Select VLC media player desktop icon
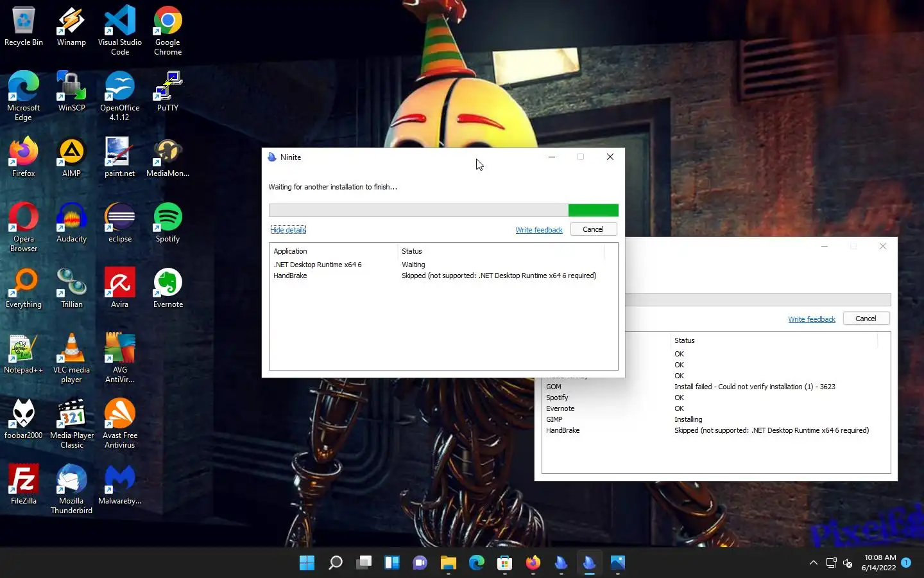The height and width of the screenshot is (578, 924). coord(71,358)
